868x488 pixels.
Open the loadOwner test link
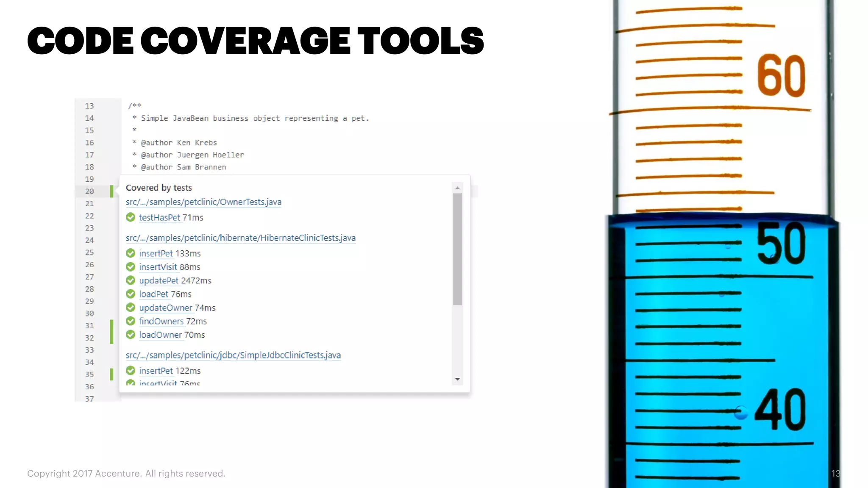coord(160,335)
